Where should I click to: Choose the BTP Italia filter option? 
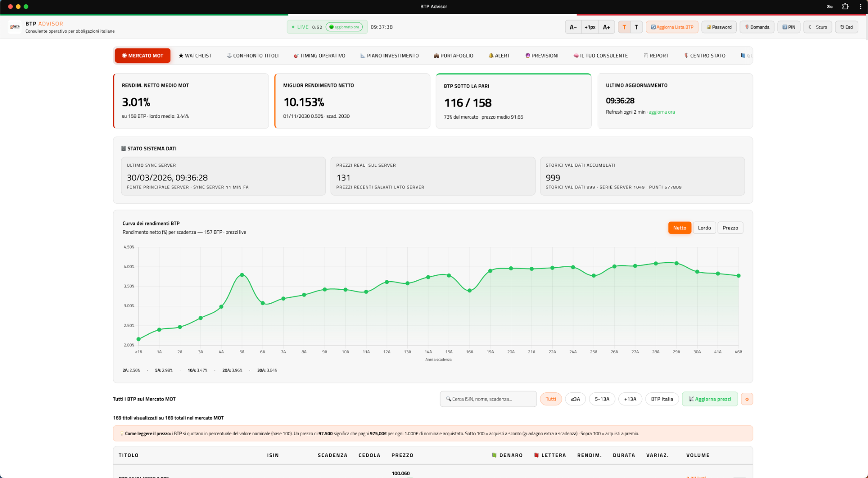pos(662,399)
